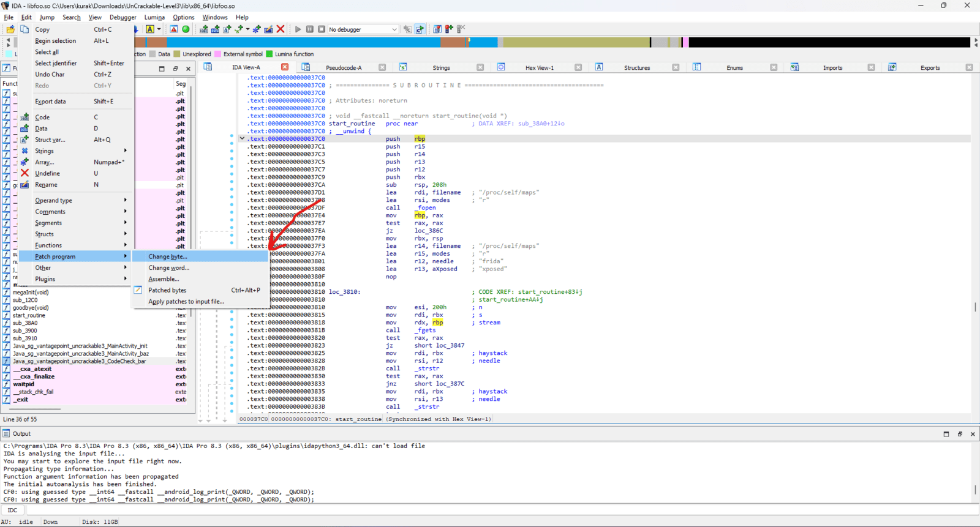The width and height of the screenshot is (980, 527).
Task: Click the External symbol pink swatch
Action: pos(217,54)
